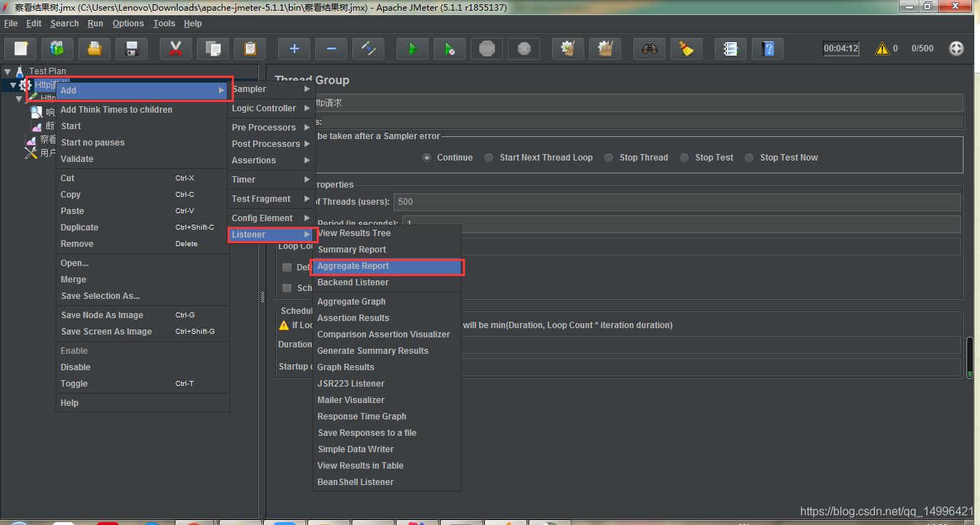Choose Aggregate Report from Listener submenu
The width and height of the screenshot is (980, 525).
pos(387,266)
